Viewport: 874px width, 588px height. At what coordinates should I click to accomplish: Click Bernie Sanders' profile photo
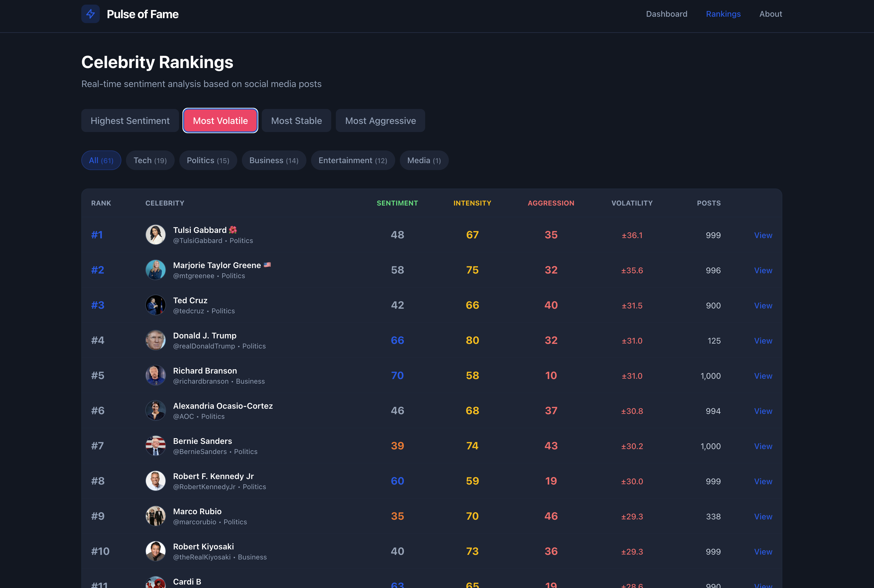click(x=155, y=446)
